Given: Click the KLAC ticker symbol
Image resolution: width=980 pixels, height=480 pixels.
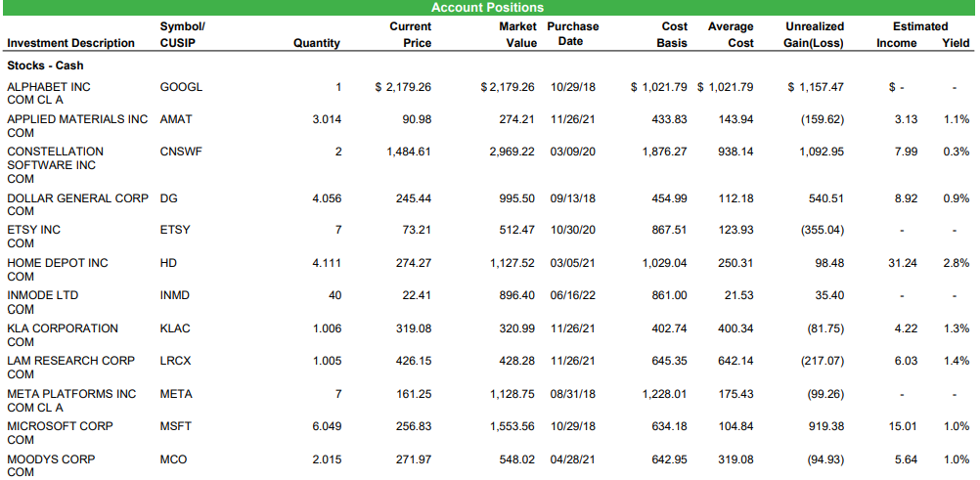Looking at the screenshot, I should 175,328.
